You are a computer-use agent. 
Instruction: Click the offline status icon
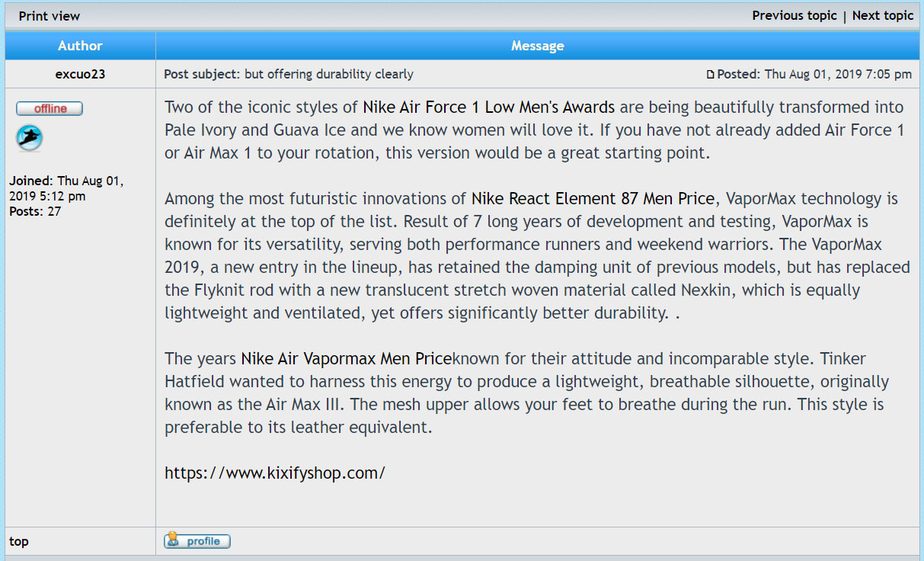point(50,108)
